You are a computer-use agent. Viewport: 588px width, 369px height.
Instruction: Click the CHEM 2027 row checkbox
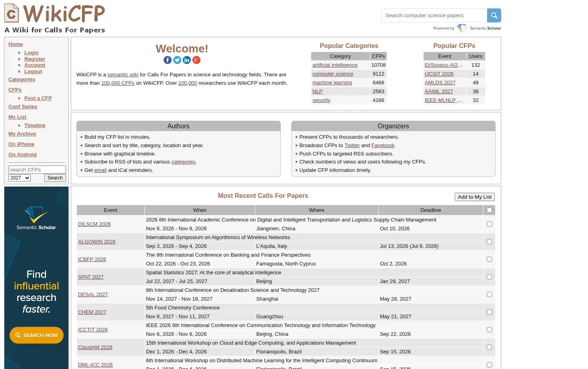pos(489,312)
